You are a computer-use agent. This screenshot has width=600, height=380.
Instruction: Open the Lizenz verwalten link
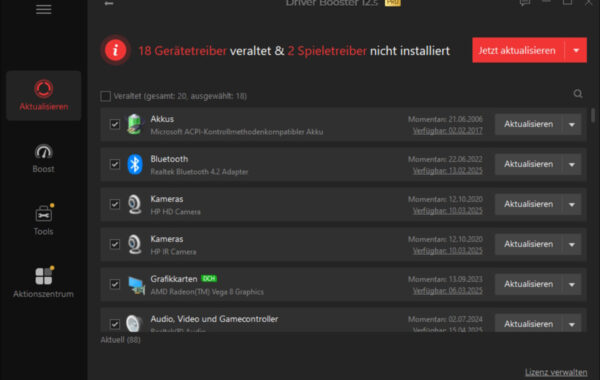point(556,372)
